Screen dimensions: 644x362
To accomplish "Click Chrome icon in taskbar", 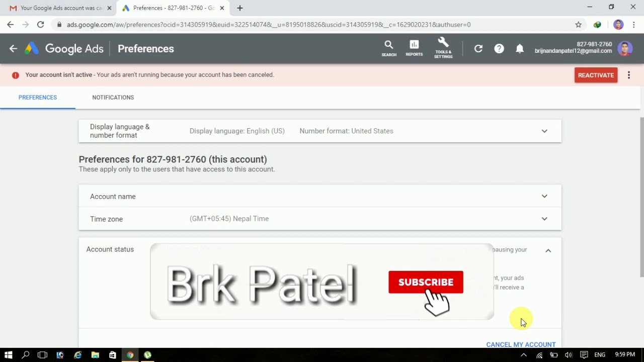I will point(130,355).
